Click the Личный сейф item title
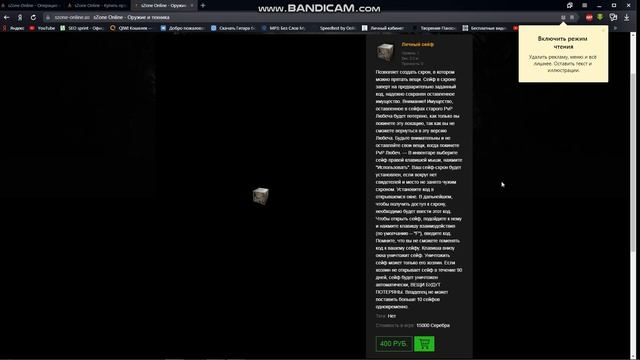 click(x=418, y=44)
